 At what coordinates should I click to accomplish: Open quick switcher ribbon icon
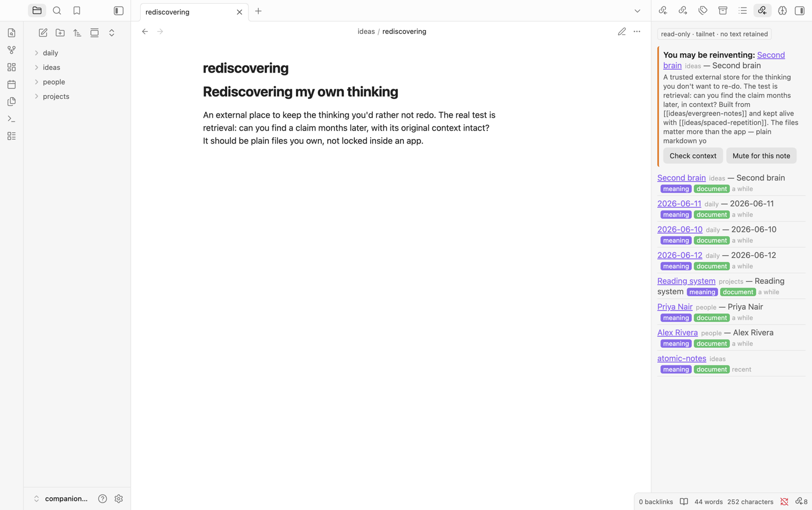[11, 33]
